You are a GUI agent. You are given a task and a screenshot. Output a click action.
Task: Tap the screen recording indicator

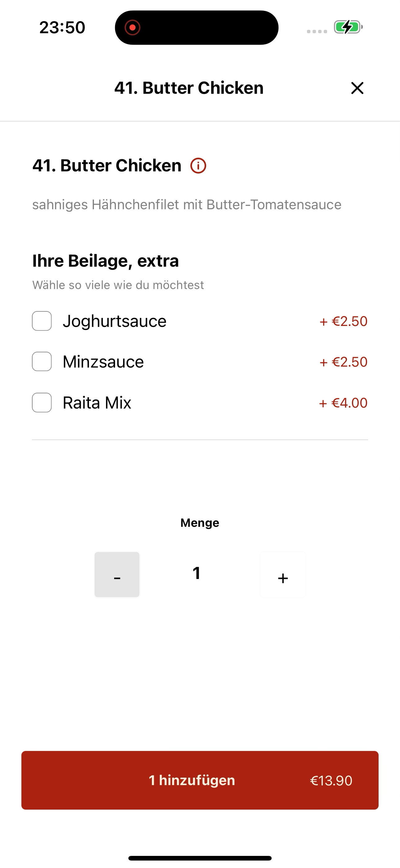[132, 27]
